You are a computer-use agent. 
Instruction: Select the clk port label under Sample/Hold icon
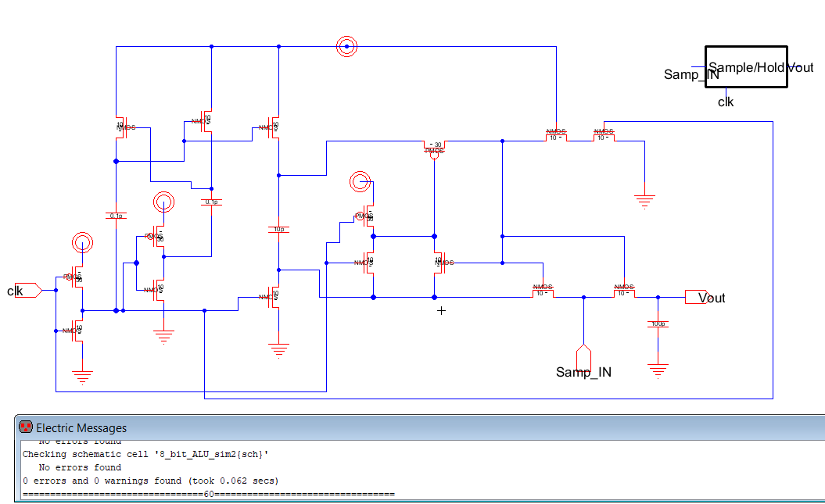point(726,102)
